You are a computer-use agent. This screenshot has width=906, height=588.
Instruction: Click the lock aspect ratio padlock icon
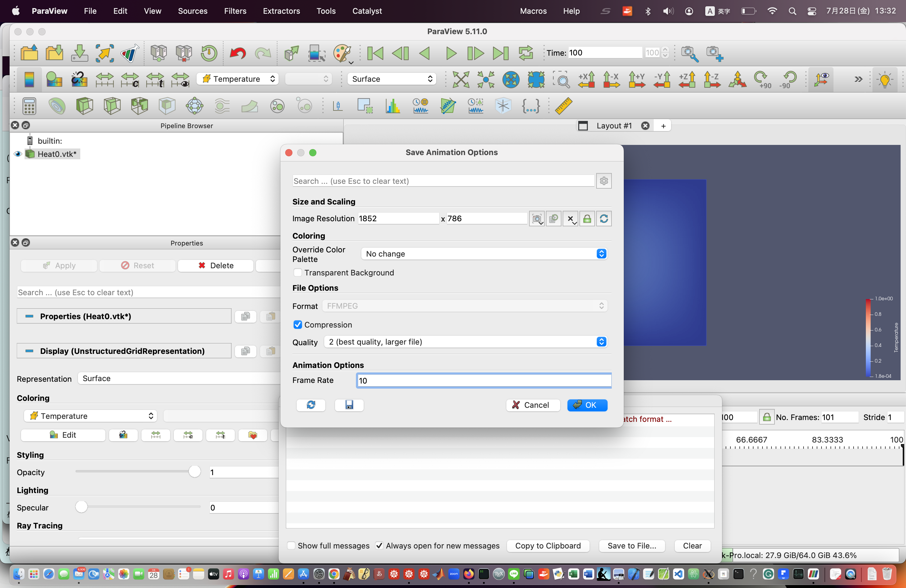tap(587, 219)
